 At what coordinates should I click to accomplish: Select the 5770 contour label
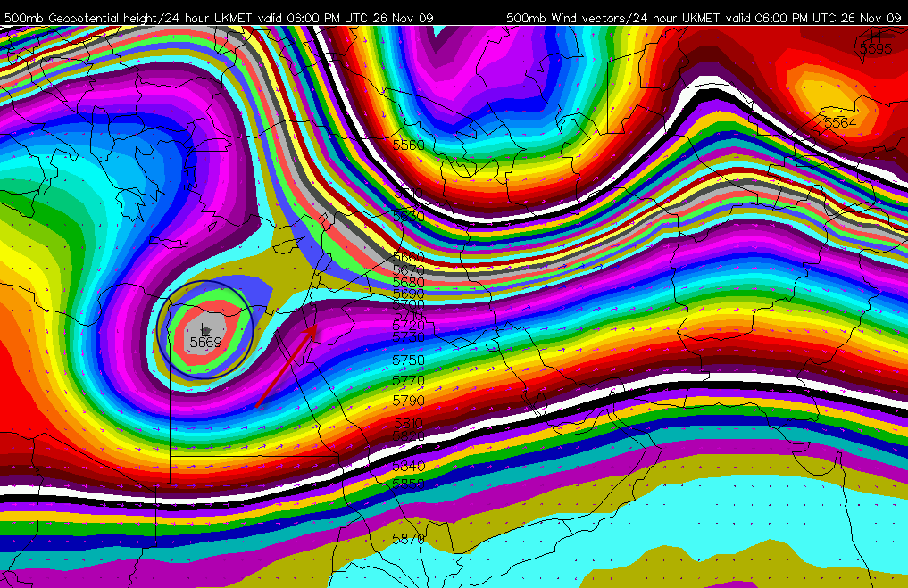pos(408,381)
